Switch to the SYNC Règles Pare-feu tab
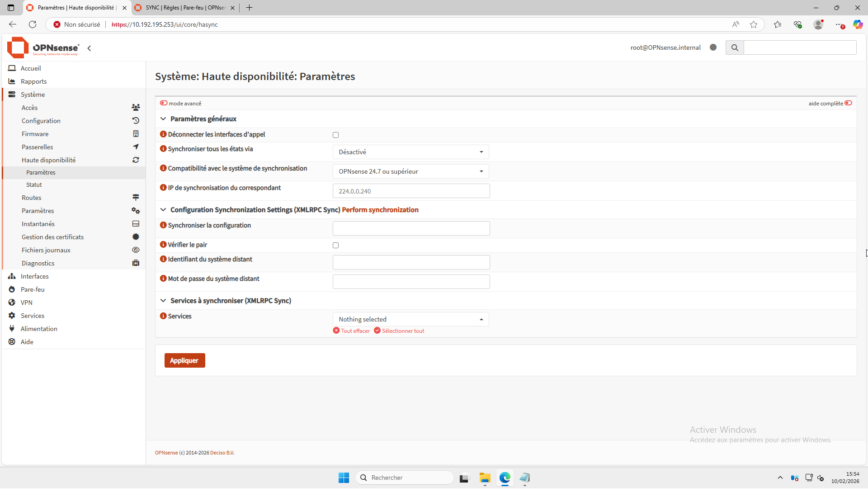The width and height of the screenshot is (868, 492). [x=185, y=8]
